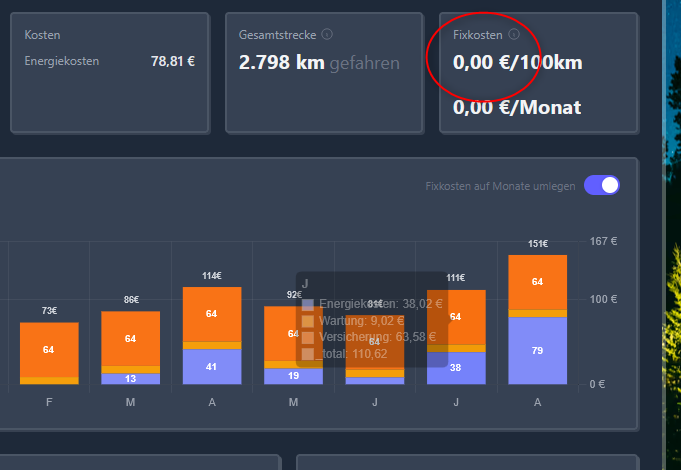The width and height of the screenshot is (681, 470).
Task: Click the Fixkosten auf Monate umlegen label
Action: (500, 186)
